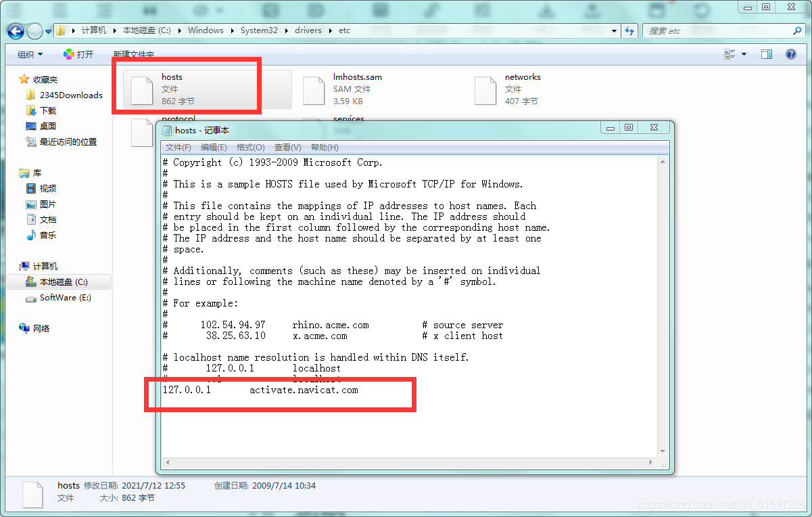Screen dimensions: 812x517
Task: Open Notepad 文件(F) menu
Action: pyautogui.click(x=178, y=147)
